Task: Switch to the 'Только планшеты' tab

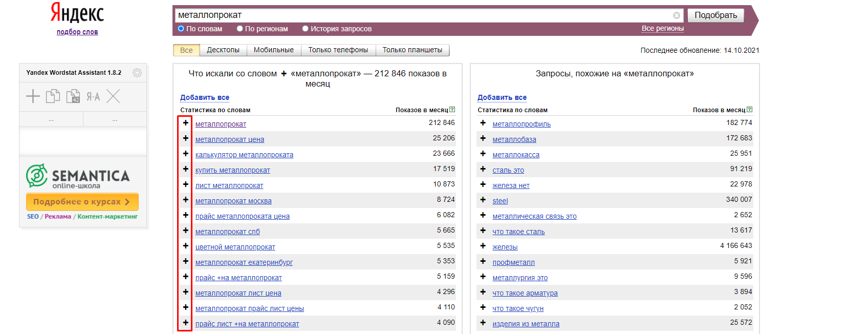Action: point(412,50)
